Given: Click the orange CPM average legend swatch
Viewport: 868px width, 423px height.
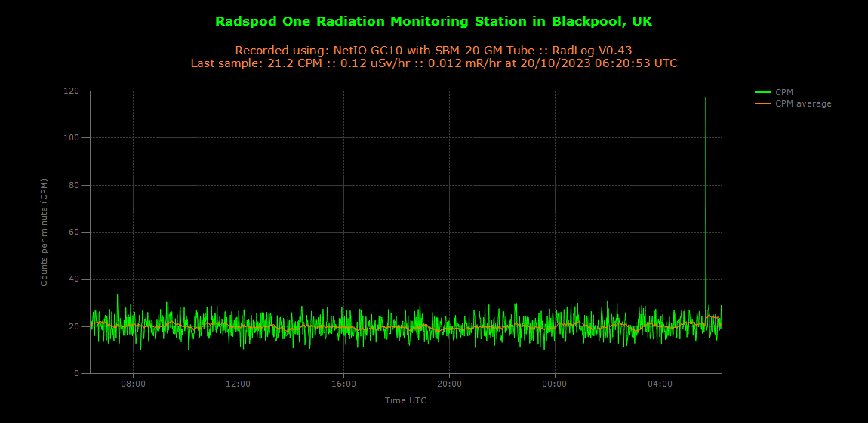Looking at the screenshot, I should tap(763, 103).
